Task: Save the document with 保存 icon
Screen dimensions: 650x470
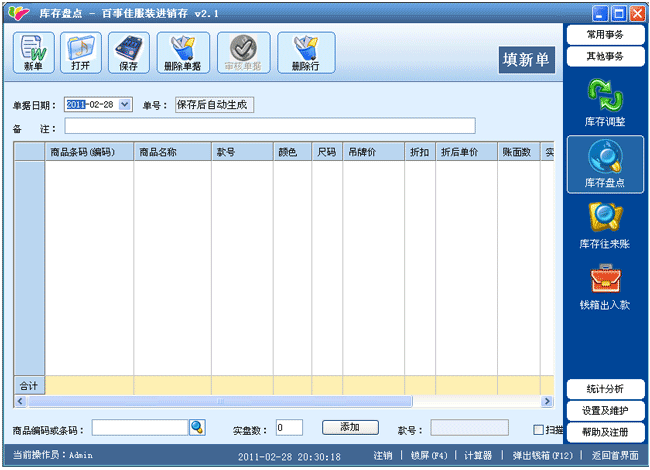Action: 129,53
